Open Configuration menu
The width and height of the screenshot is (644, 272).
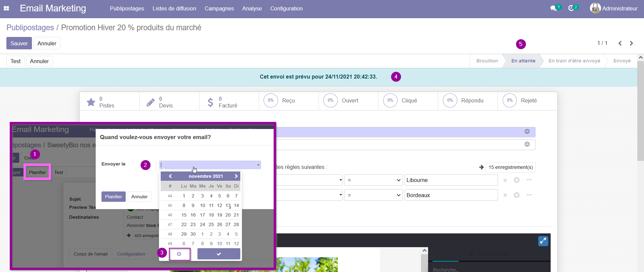(286, 8)
